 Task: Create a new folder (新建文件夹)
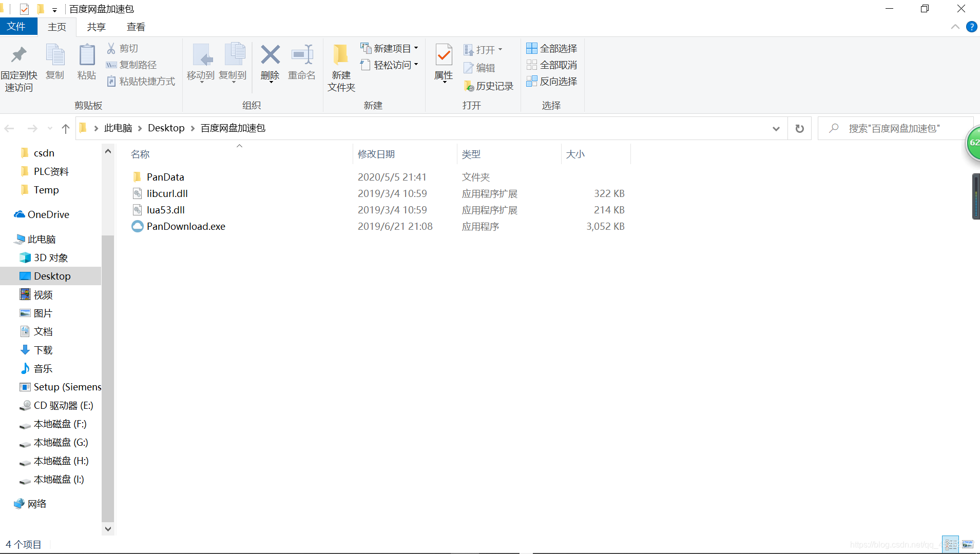tap(341, 68)
